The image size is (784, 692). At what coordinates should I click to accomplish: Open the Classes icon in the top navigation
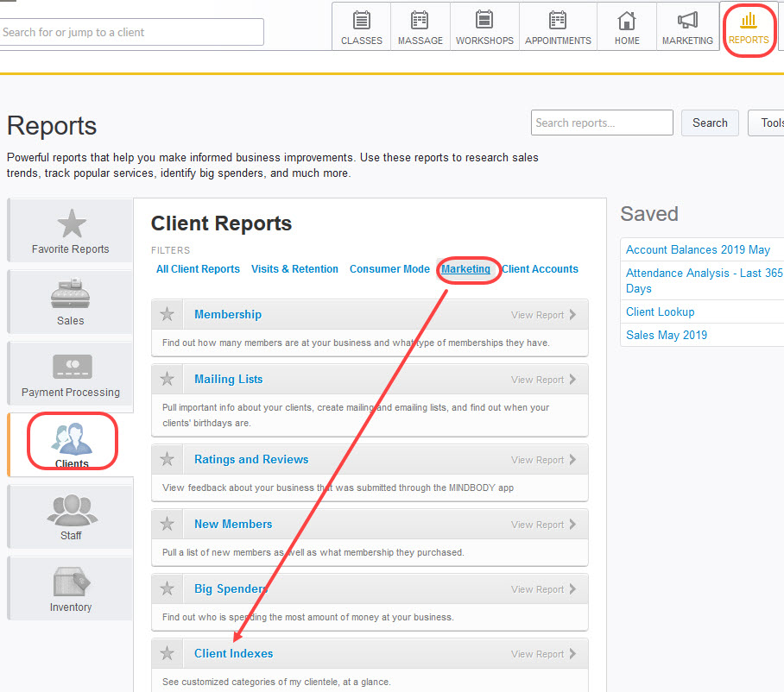click(361, 26)
